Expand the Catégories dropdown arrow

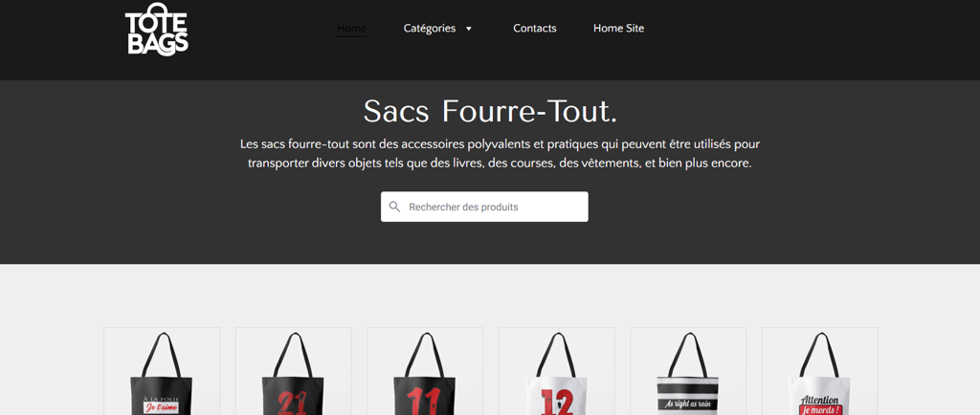469,29
